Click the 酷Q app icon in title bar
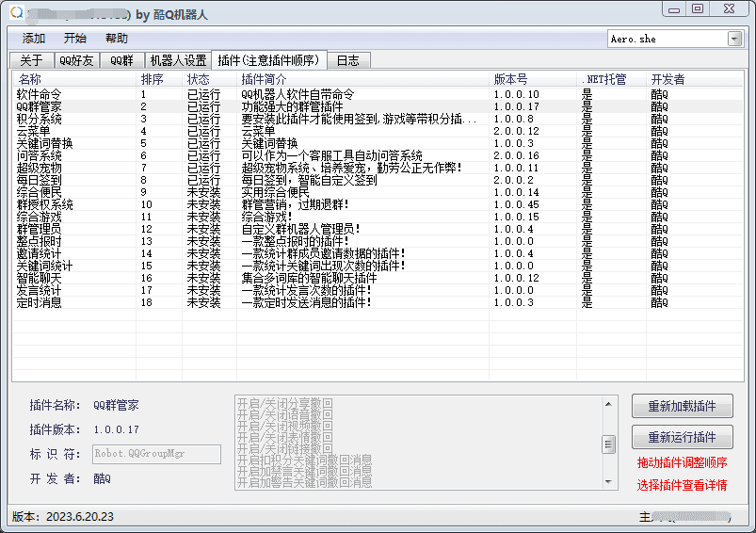 click(x=17, y=12)
